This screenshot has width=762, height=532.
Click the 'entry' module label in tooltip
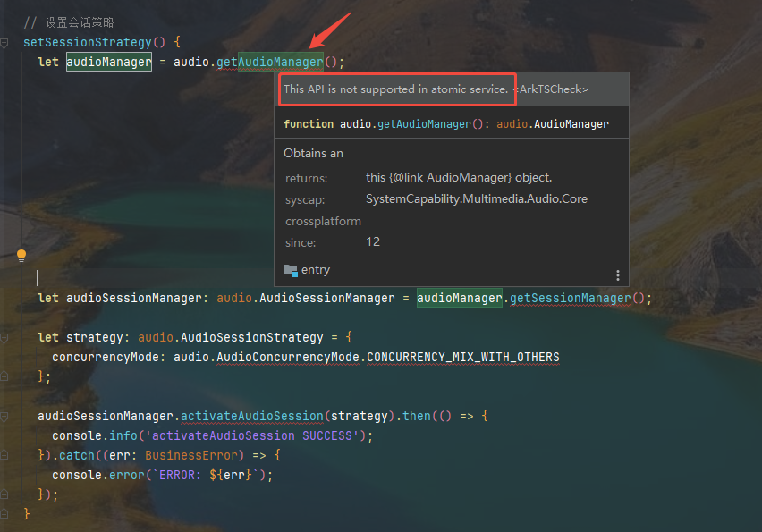pos(316,270)
